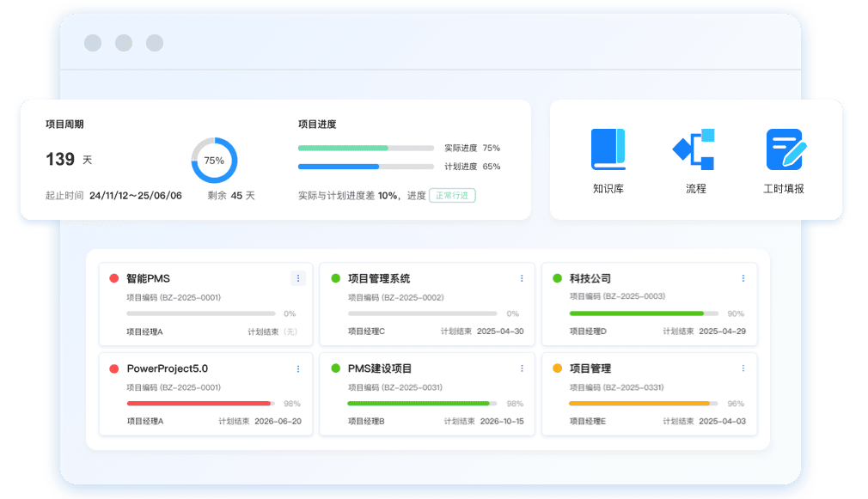This screenshot has height=499, width=868.
Task: Click the 实际进度 75% label
Action: click(x=472, y=149)
